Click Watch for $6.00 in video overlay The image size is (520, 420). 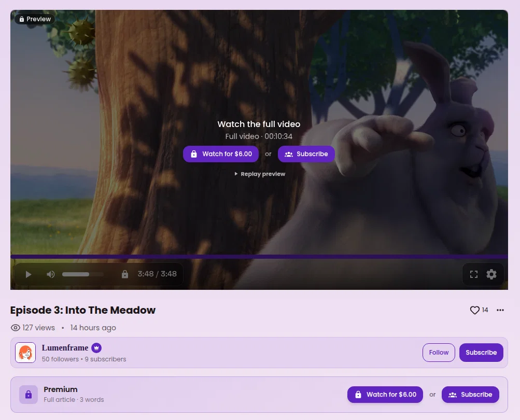point(221,154)
